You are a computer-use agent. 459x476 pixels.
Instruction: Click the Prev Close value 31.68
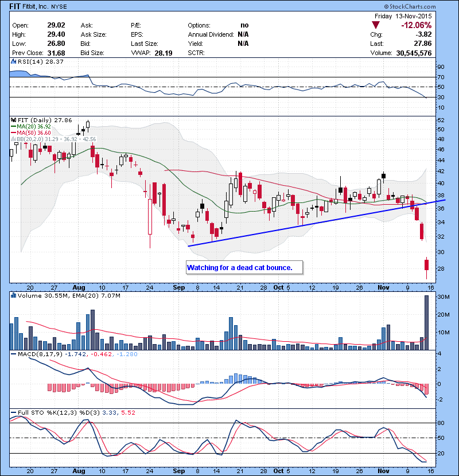pos(56,53)
